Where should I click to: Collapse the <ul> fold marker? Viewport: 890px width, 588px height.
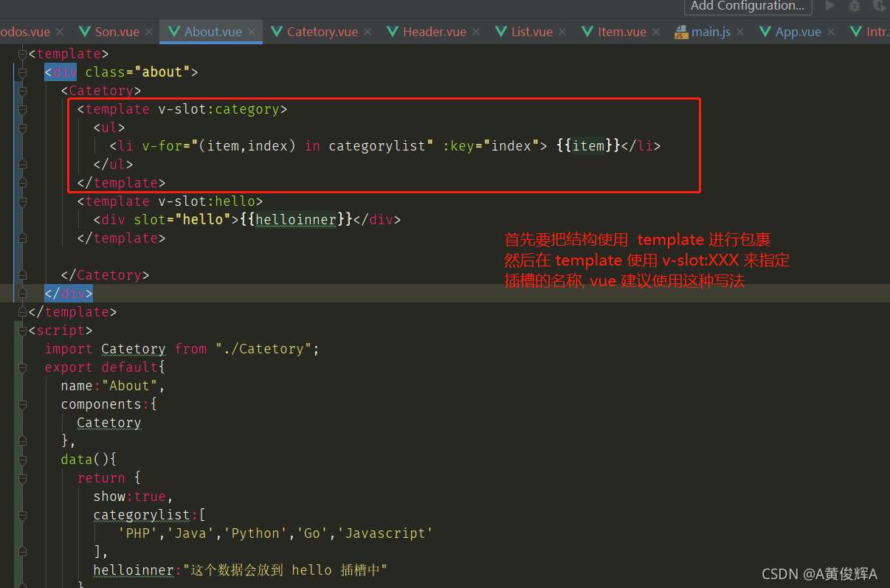tap(22, 128)
